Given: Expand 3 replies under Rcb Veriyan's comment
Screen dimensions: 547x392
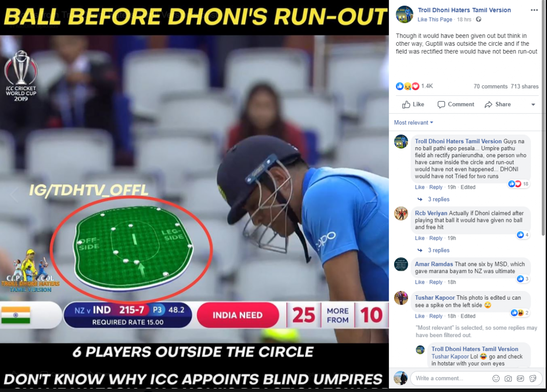Looking at the screenshot, I should tap(438, 250).
